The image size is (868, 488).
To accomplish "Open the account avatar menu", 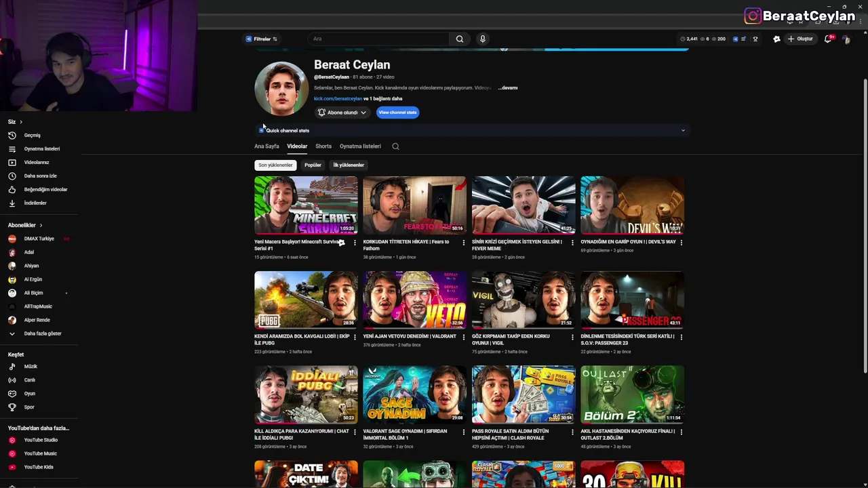I will (846, 39).
